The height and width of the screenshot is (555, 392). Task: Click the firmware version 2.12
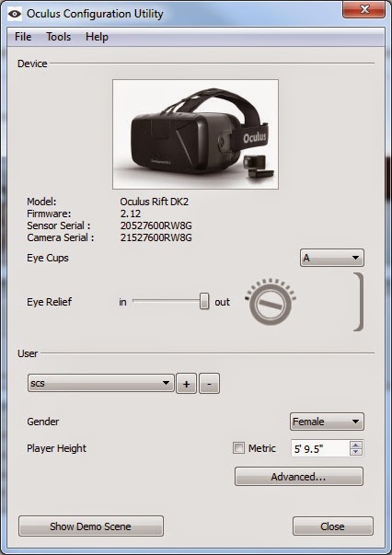point(130,214)
